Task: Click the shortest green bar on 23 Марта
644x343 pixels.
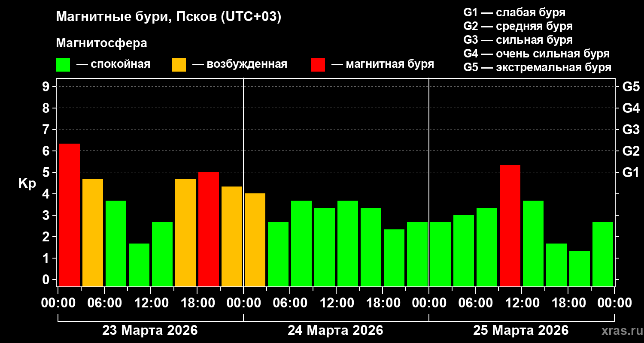Action: click(x=139, y=265)
